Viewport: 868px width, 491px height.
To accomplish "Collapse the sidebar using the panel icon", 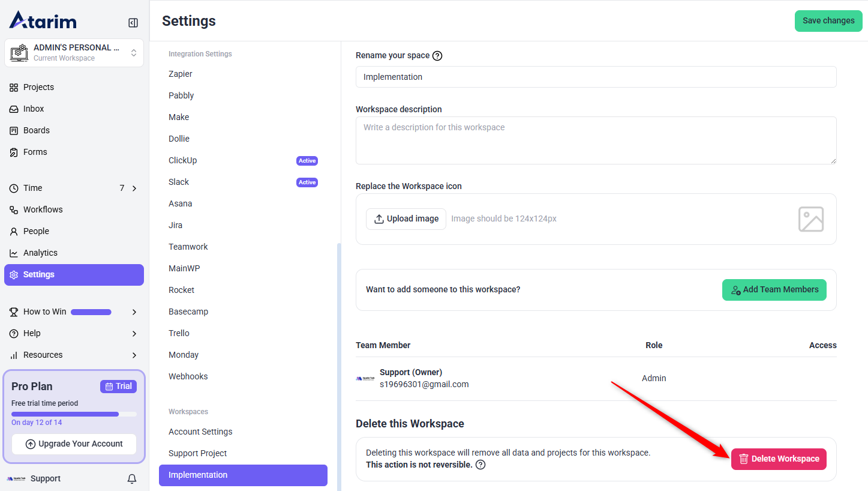I will click(133, 23).
